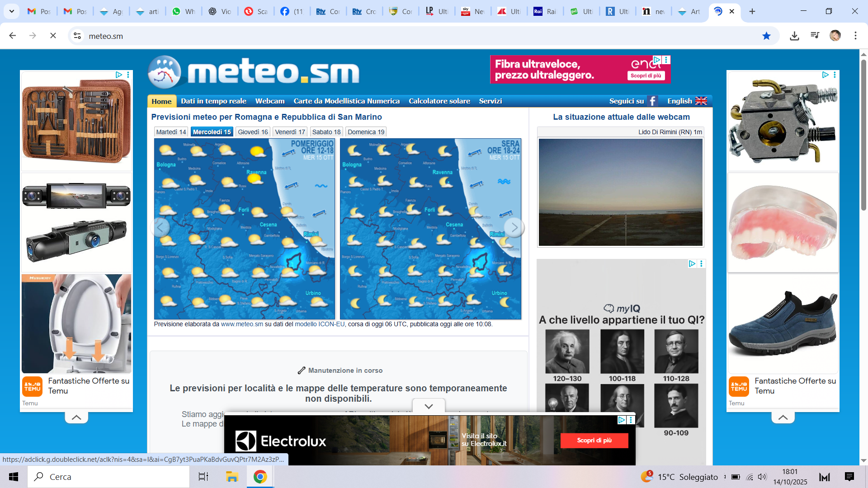
Task: Follow the modello ICON-EU link
Action: [320, 324]
